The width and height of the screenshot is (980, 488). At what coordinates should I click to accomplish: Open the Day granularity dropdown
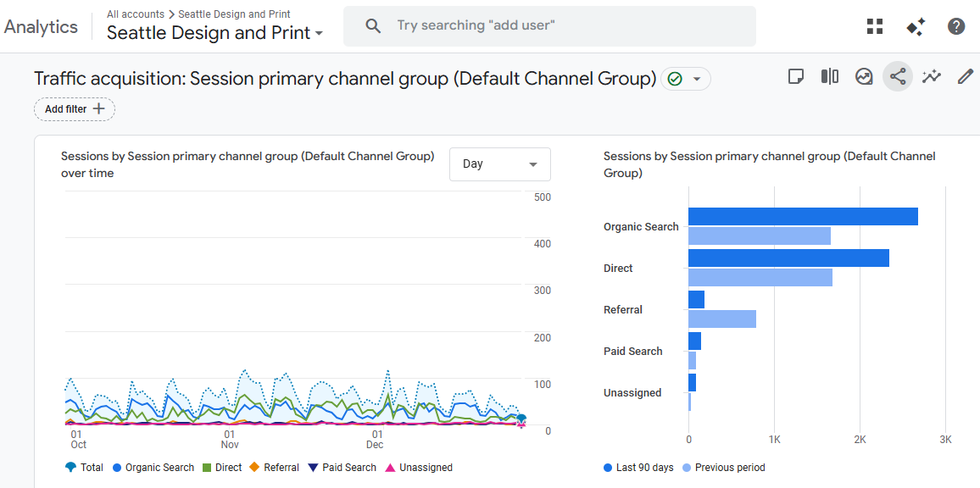click(499, 164)
